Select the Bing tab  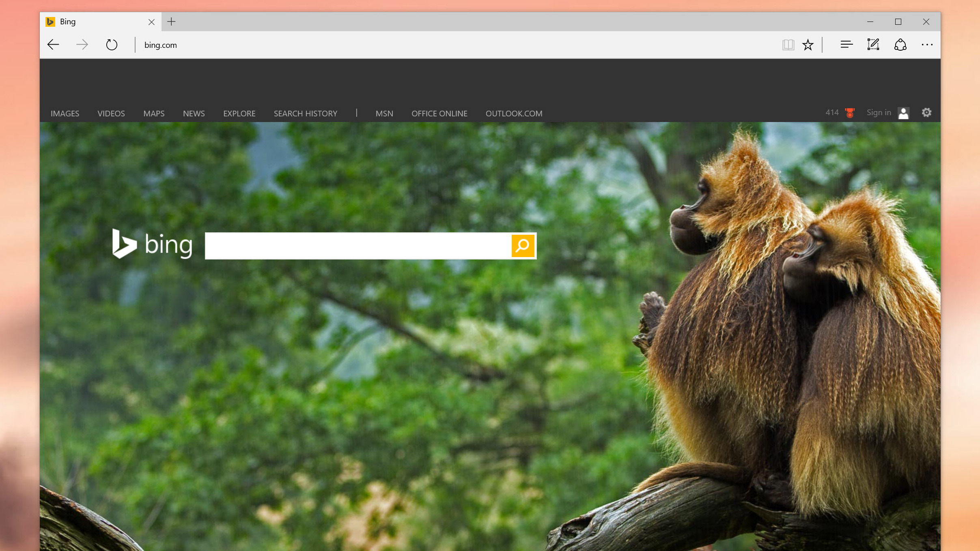click(101, 21)
